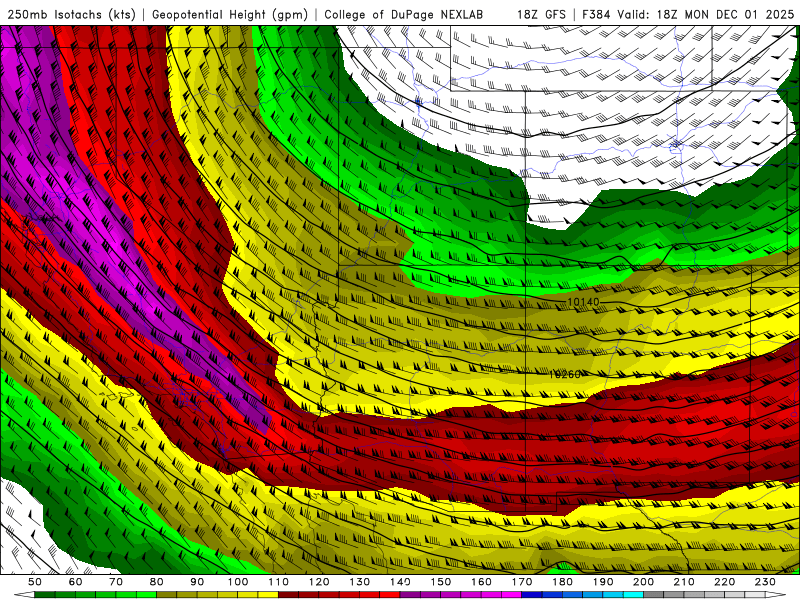This screenshot has width=800, height=600.
Task: Click the '230' label on the color scale
Action: click(765, 582)
